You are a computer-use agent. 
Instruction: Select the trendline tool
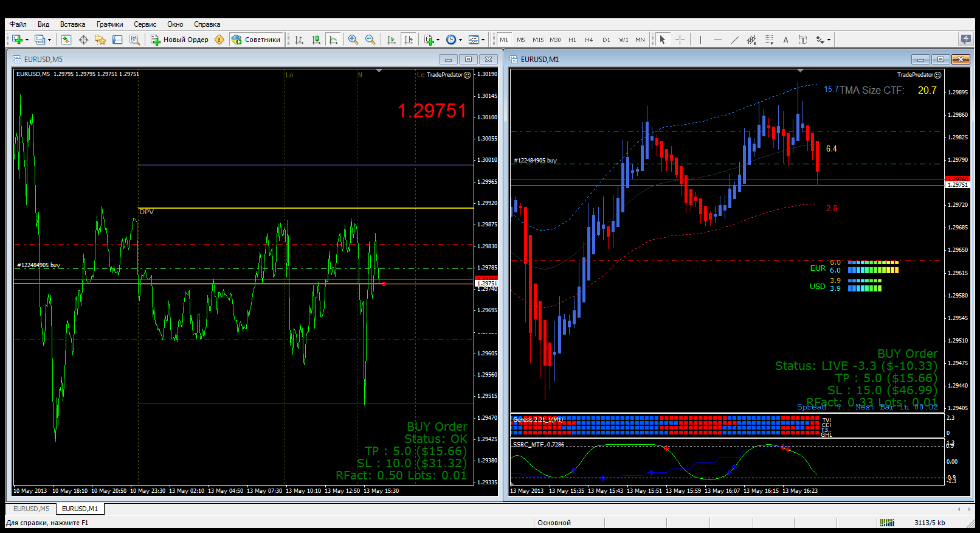tap(735, 40)
